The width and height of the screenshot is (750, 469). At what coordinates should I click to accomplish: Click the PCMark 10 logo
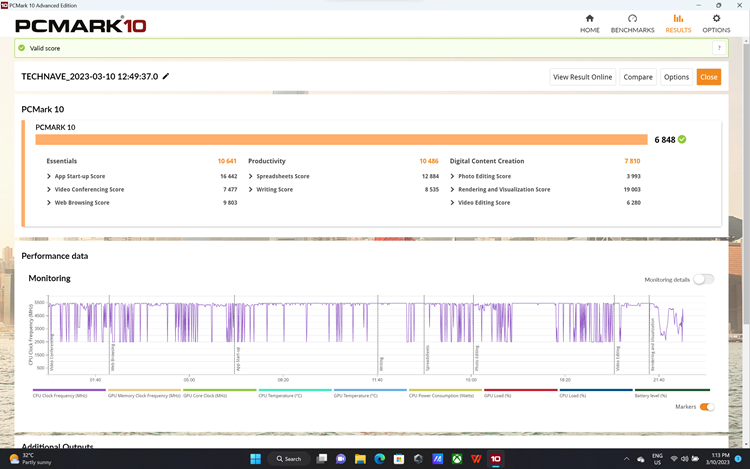point(80,25)
